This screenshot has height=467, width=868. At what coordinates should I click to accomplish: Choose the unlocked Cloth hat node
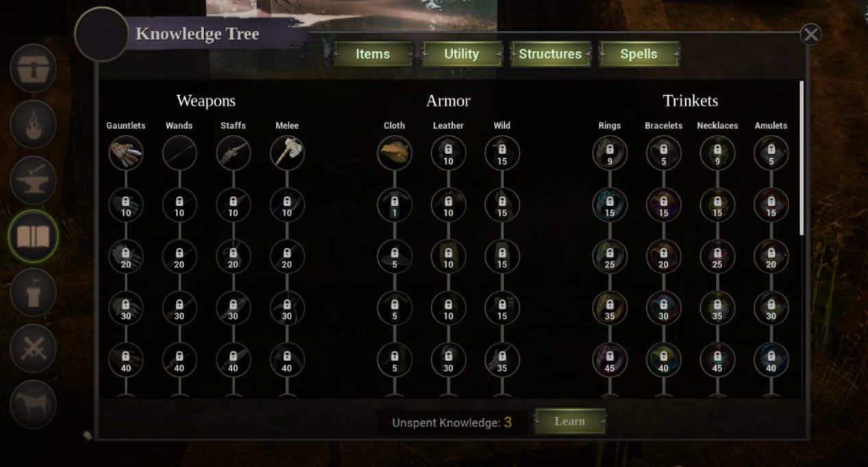[395, 153]
